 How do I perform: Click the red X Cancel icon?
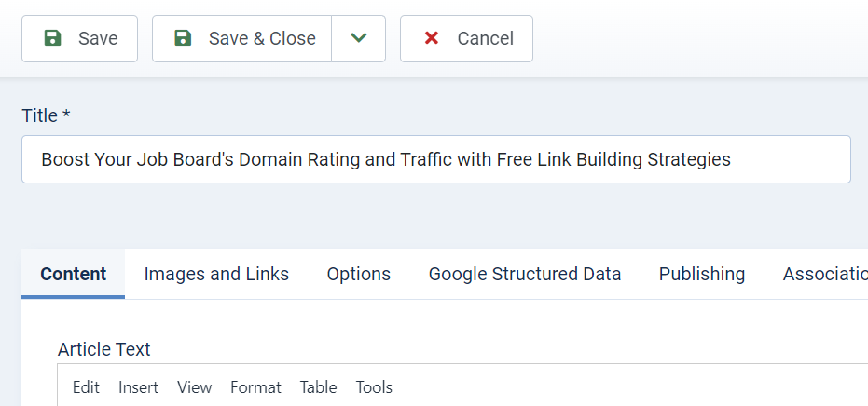pos(432,38)
